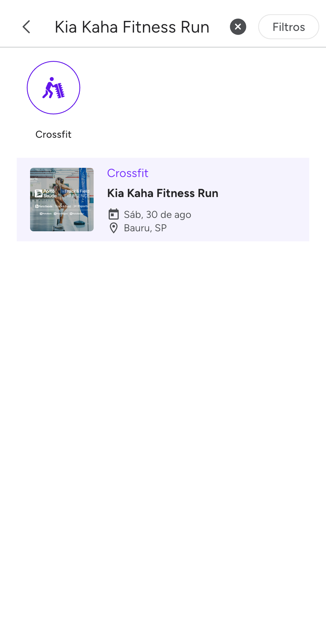Clear the search text with the X
Screen dimensions: 326x644
(x=238, y=27)
